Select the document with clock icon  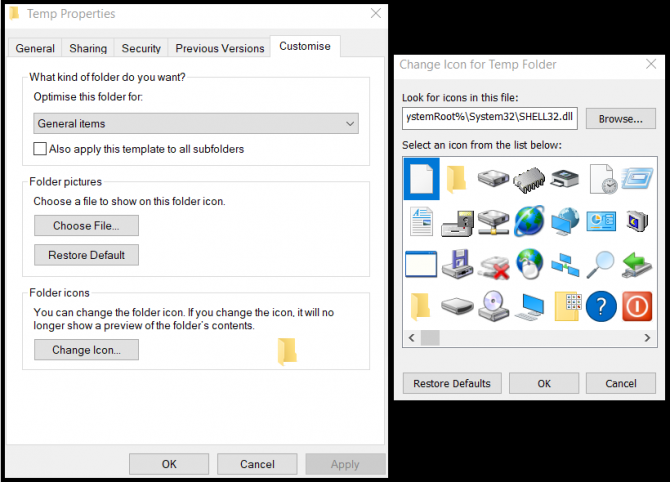point(602,179)
